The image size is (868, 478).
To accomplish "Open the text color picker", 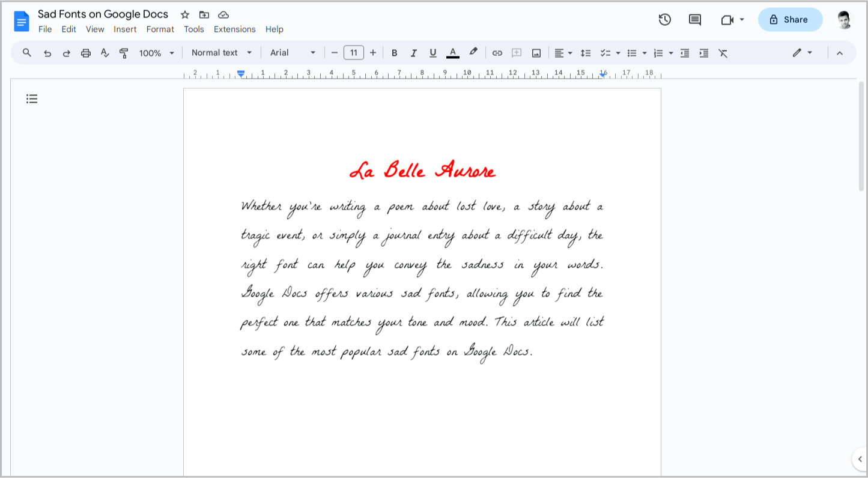I will coord(453,53).
